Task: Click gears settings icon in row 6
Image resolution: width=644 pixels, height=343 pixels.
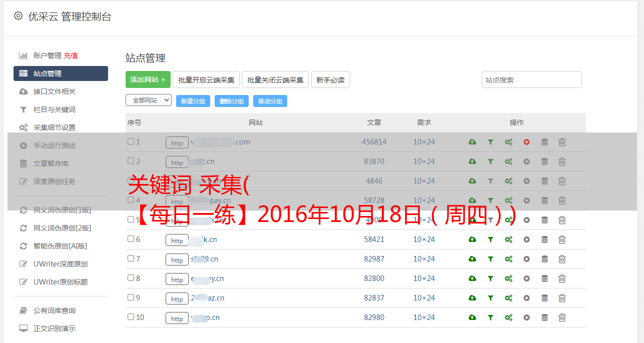Action: pyautogui.click(x=508, y=239)
